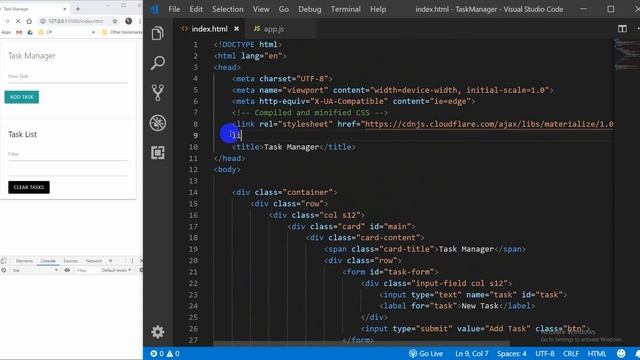Open the Google Drive bookmark
The image size is (640, 360).
[x=30, y=32]
